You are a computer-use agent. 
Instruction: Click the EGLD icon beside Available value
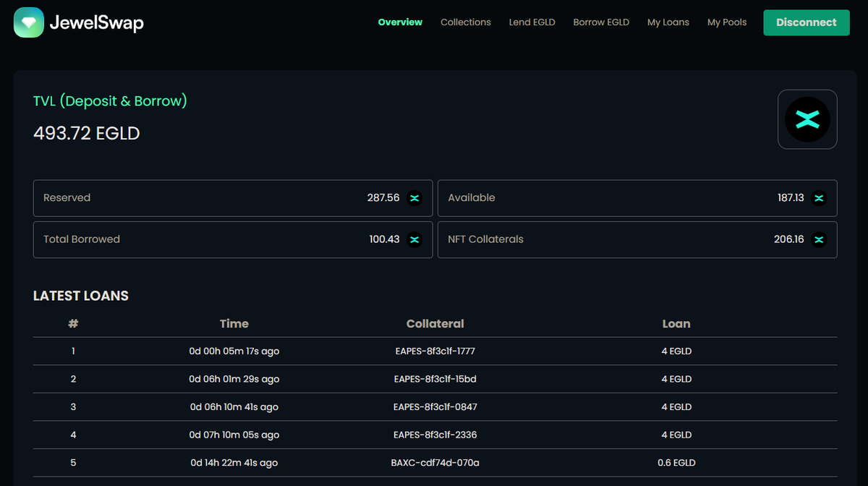tap(819, 198)
